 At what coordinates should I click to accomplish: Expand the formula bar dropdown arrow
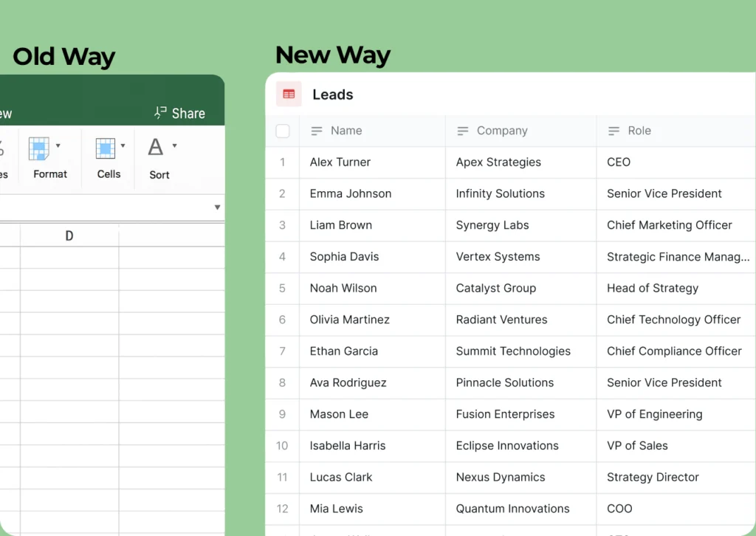tap(217, 207)
